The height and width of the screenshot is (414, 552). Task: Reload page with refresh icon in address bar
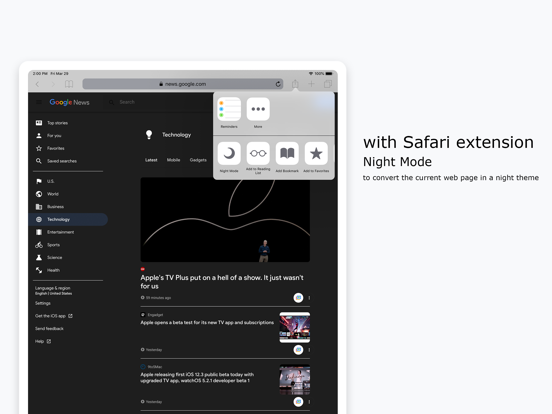point(278,84)
